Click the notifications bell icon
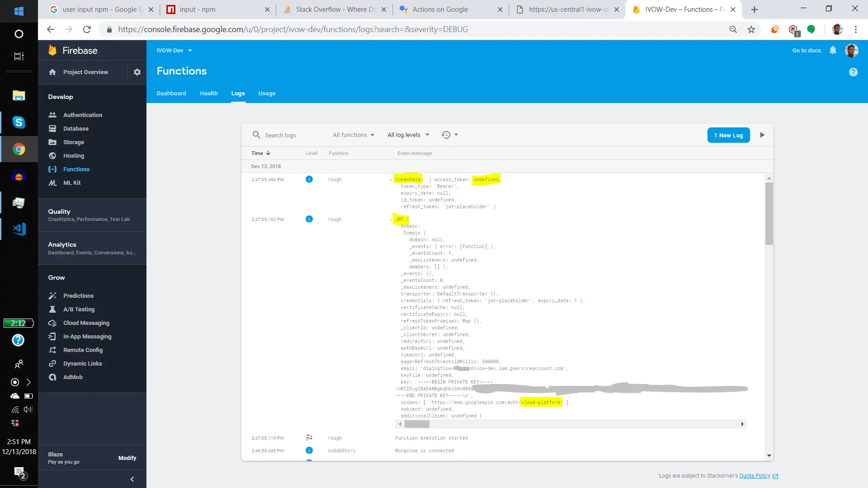Viewport: 868px width, 488px height. tap(833, 50)
